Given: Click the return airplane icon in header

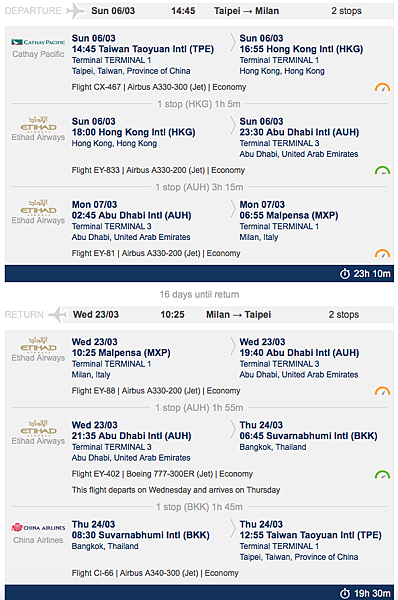Looking at the screenshot, I should pos(59,315).
